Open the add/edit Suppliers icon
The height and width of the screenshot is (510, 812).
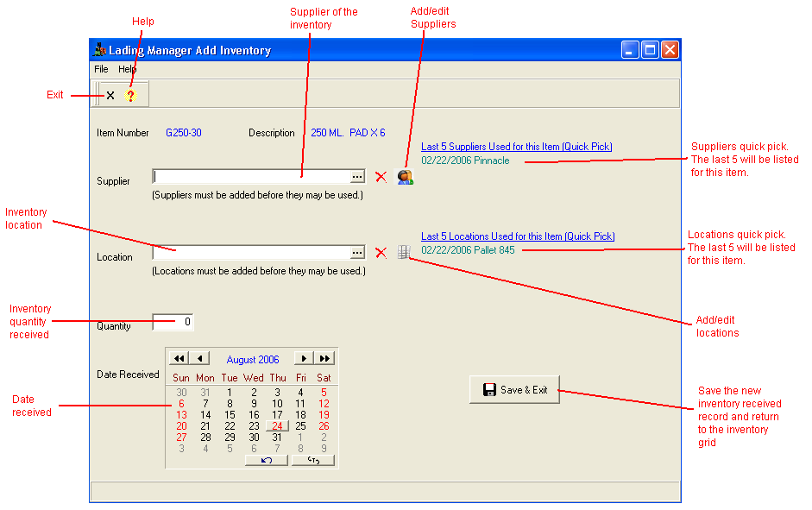tap(405, 177)
